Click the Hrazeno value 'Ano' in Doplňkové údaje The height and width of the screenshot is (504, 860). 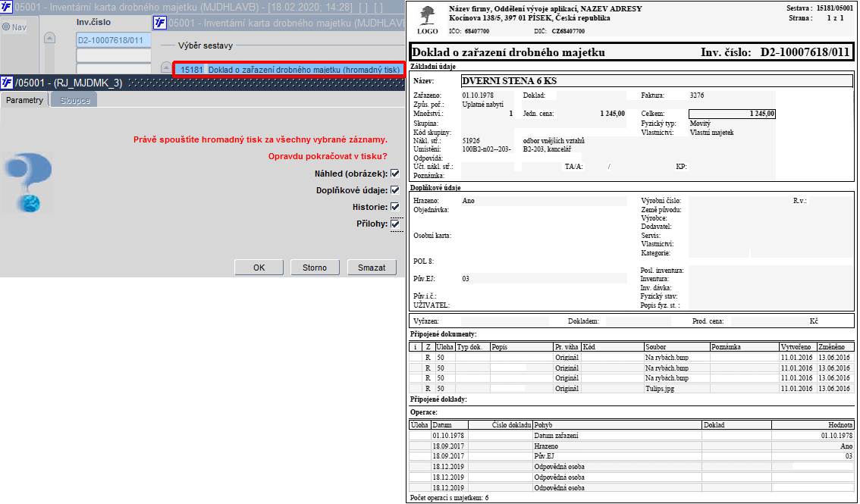(x=469, y=201)
